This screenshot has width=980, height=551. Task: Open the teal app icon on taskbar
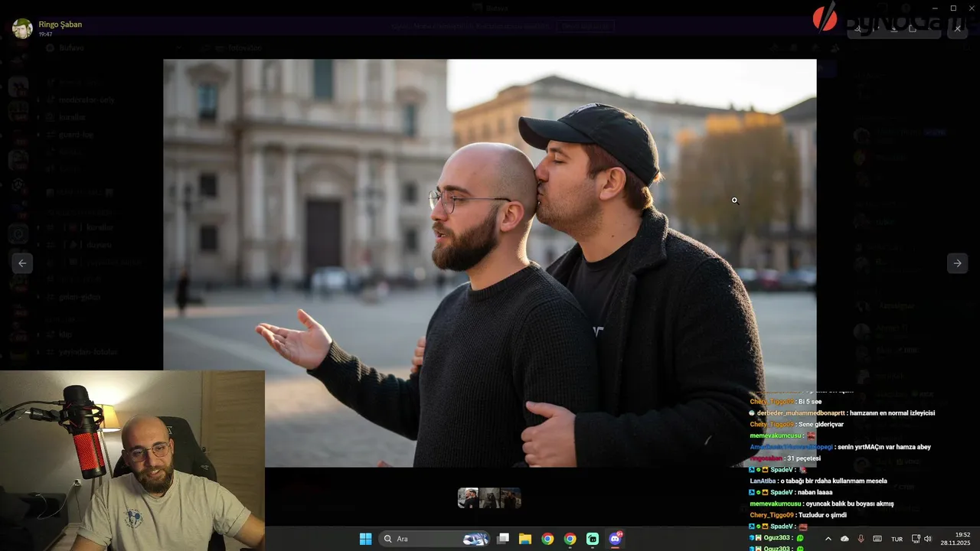593,539
